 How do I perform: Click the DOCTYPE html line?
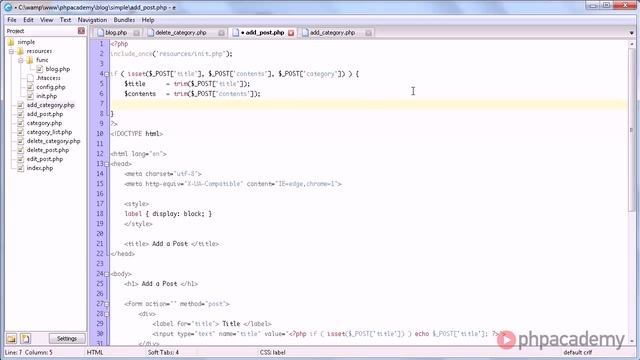(137, 134)
